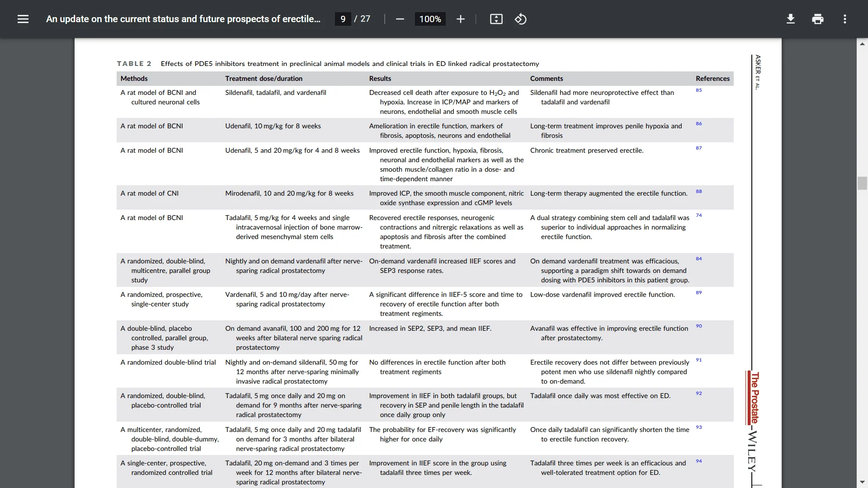Click the 'Comments' column header
The height and width of the screenshot is (488, 868).
[x=546, y=79]
